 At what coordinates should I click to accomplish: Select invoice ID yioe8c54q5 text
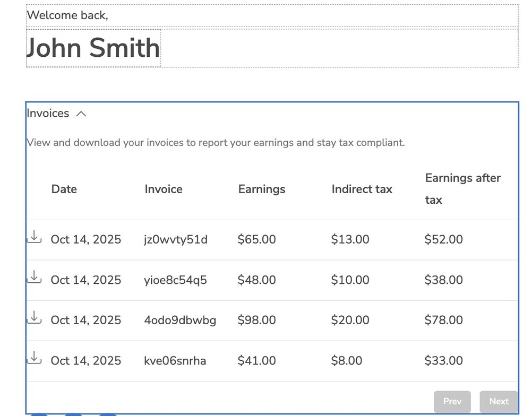tap(175, 280)
